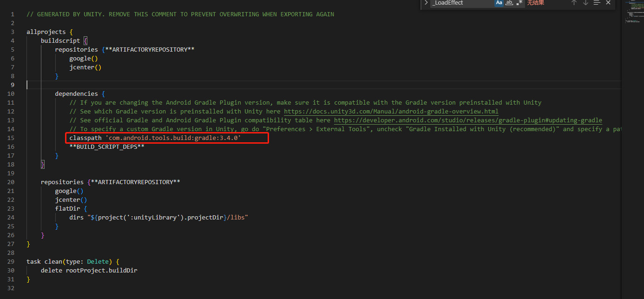Viewport: 644px width, 299px height.
Task: Place cursor on the classpath gradle line
Action: (154, 138)
